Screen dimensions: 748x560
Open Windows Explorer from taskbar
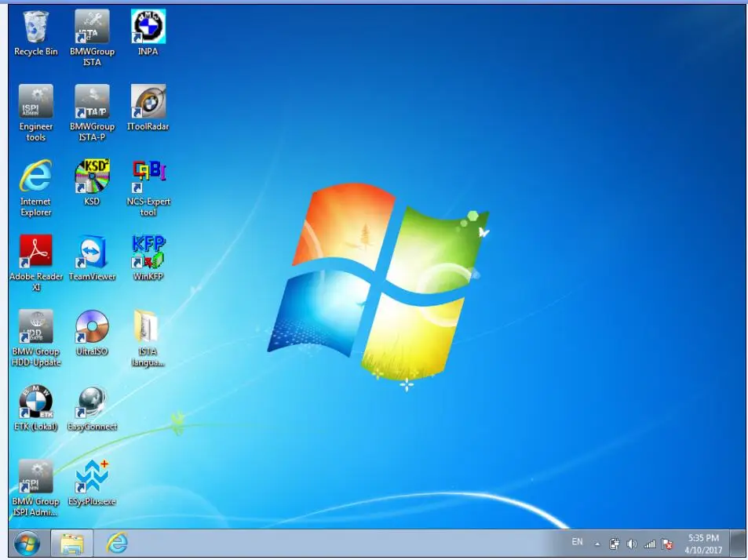pyautogui.click(x=72, y=544)
